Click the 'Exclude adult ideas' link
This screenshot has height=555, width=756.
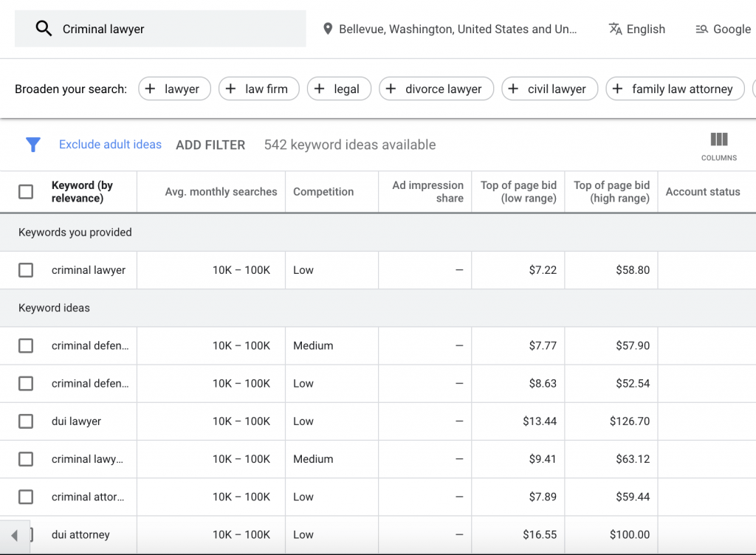110,145
